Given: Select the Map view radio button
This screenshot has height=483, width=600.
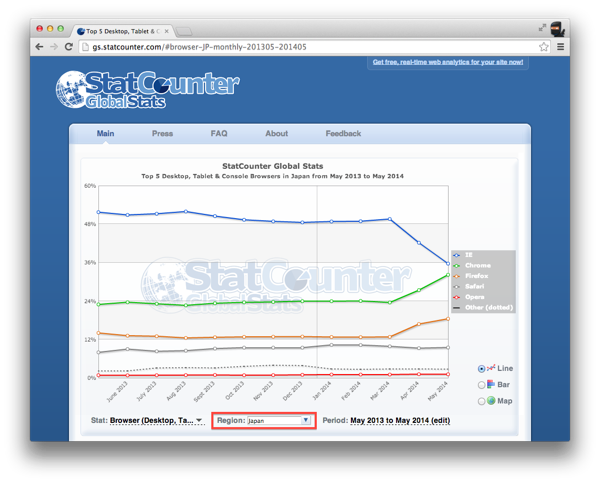Looking at the screenshot, I should click(481, 401).
